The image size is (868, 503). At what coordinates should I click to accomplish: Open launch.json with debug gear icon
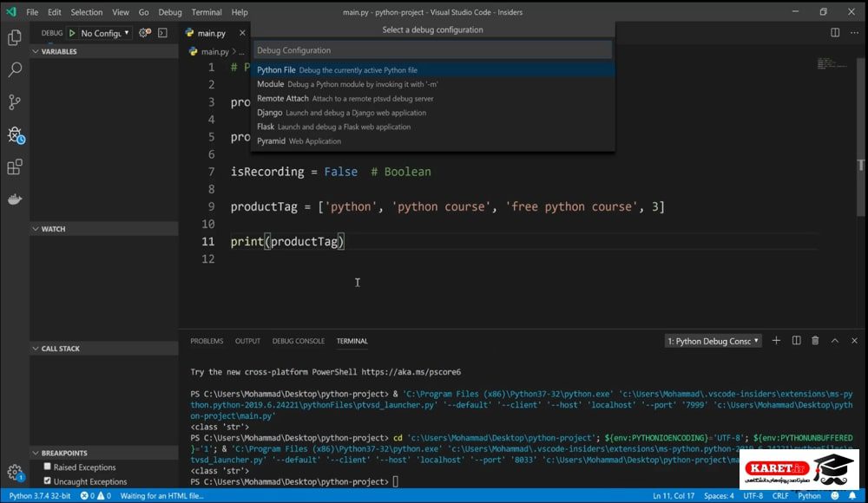(x=145, y=33)
